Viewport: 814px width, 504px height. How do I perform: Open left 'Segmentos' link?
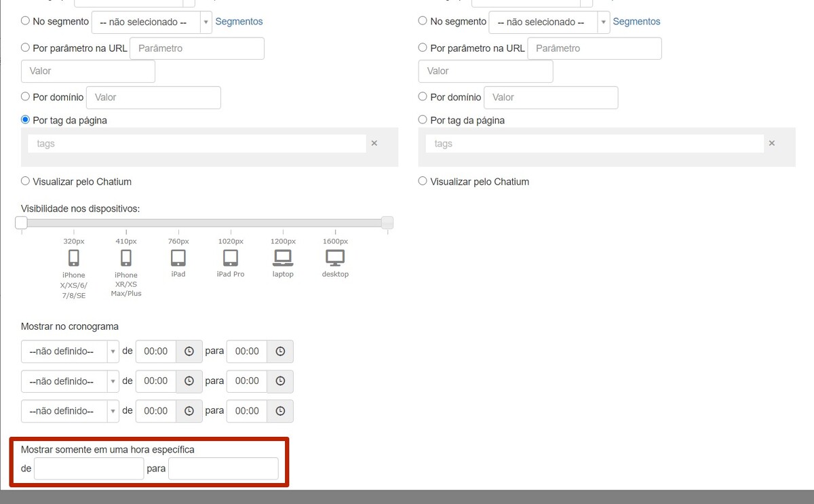coord(239,22)
